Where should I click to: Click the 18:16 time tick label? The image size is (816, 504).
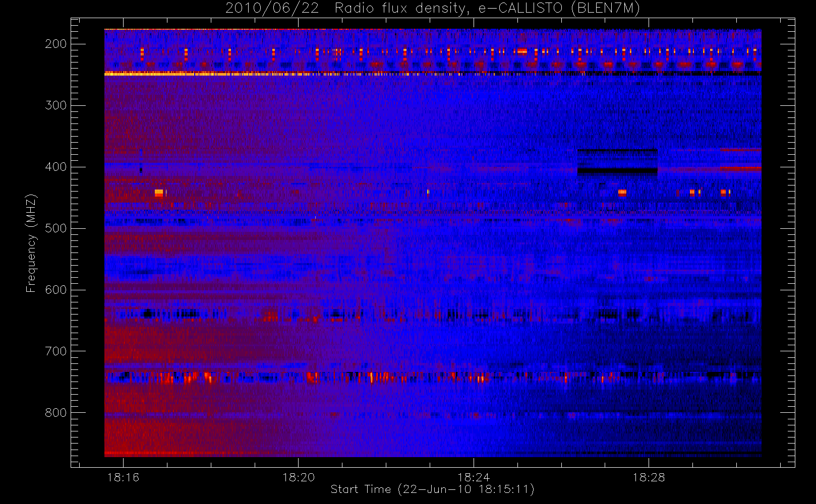click(x=123, y=477)
